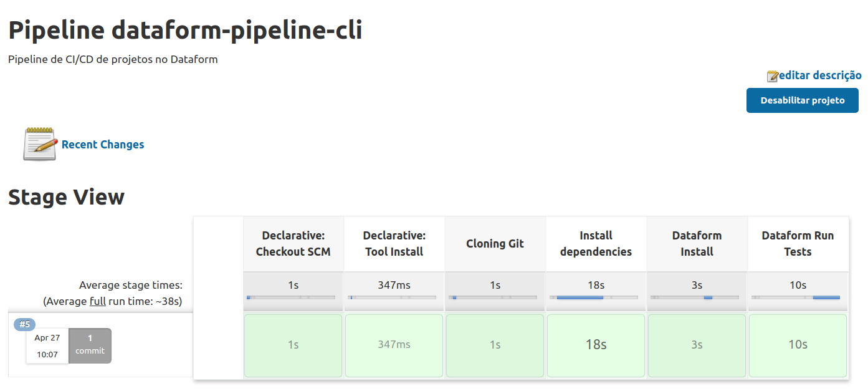Select the Declarative: Checkout SCM stage cell
Viewport: 868px width, 391px height.
[x=293, y=345]
